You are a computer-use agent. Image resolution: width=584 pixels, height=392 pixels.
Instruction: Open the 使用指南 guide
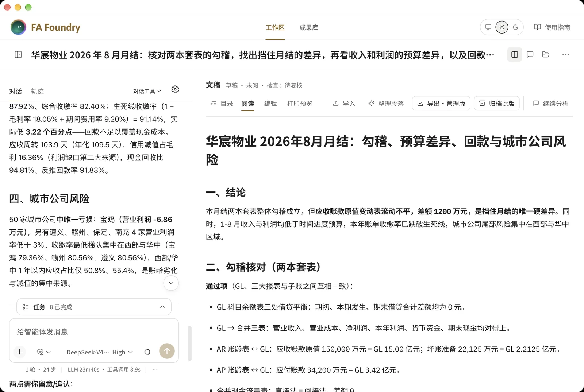tap(552, 27)
